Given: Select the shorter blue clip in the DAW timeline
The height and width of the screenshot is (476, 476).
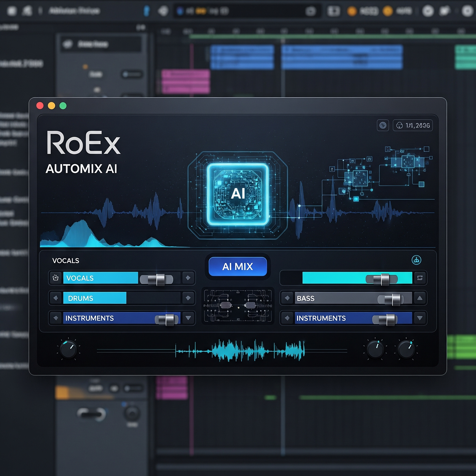Looking at the screenshot, I should click(242, 57).
